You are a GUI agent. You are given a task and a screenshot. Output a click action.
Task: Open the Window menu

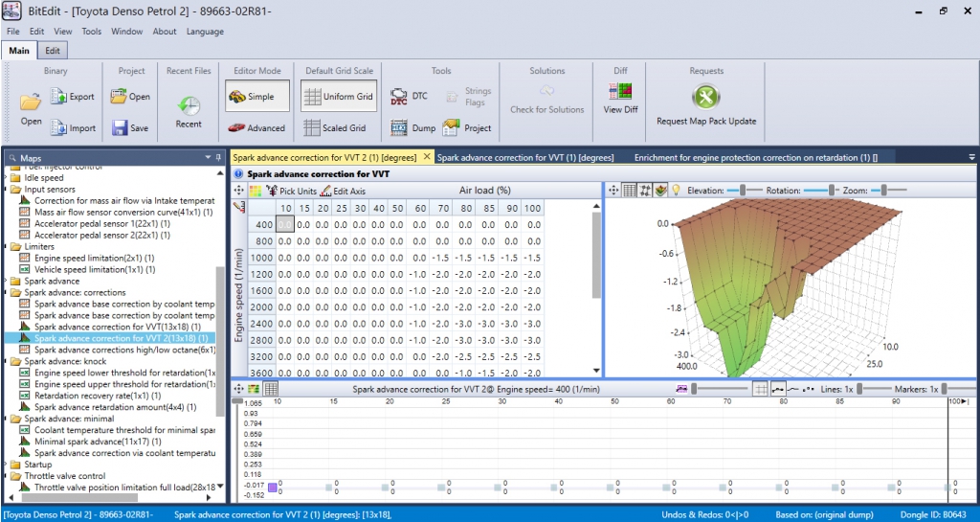click(127, 32)
